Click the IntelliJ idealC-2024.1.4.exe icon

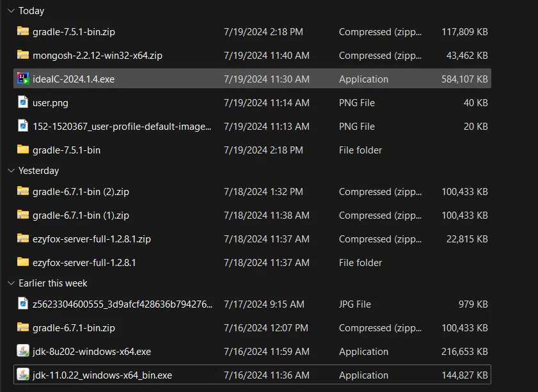point(23,79)
